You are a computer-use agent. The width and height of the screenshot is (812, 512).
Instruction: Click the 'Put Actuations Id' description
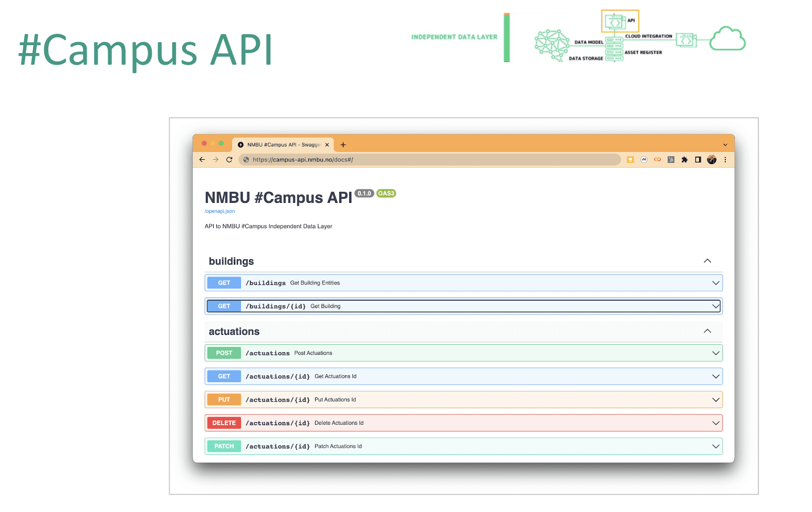tap(335, 400)
